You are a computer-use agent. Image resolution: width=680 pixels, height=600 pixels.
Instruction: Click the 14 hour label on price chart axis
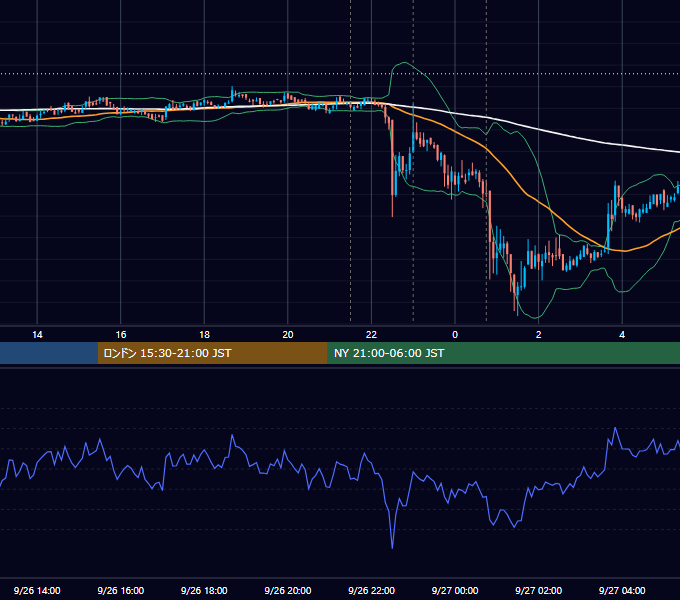37,335
